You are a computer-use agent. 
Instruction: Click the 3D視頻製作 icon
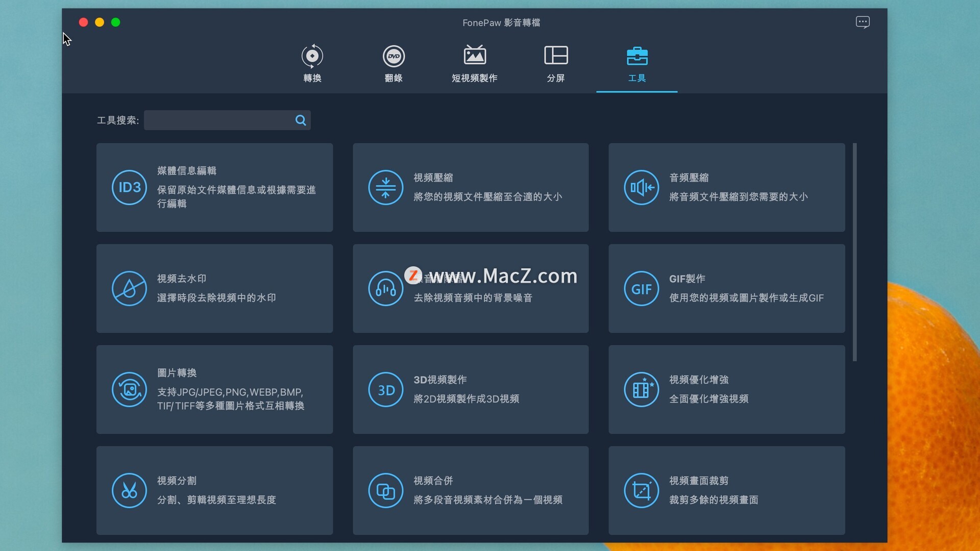coord(386,389)
